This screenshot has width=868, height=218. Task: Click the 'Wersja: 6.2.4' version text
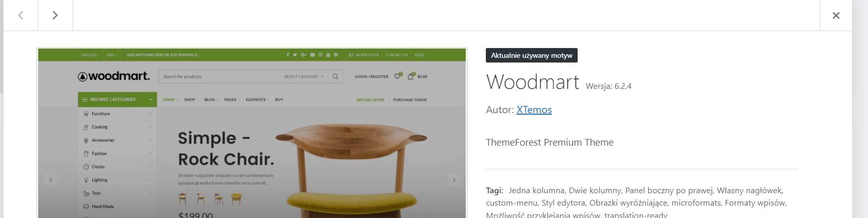coord(609,86)
